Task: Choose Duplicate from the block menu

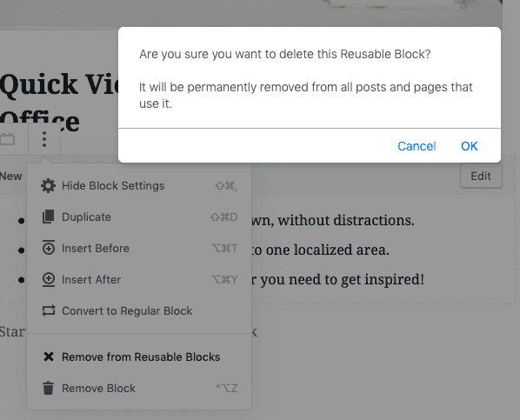Action: click(139, 217)
